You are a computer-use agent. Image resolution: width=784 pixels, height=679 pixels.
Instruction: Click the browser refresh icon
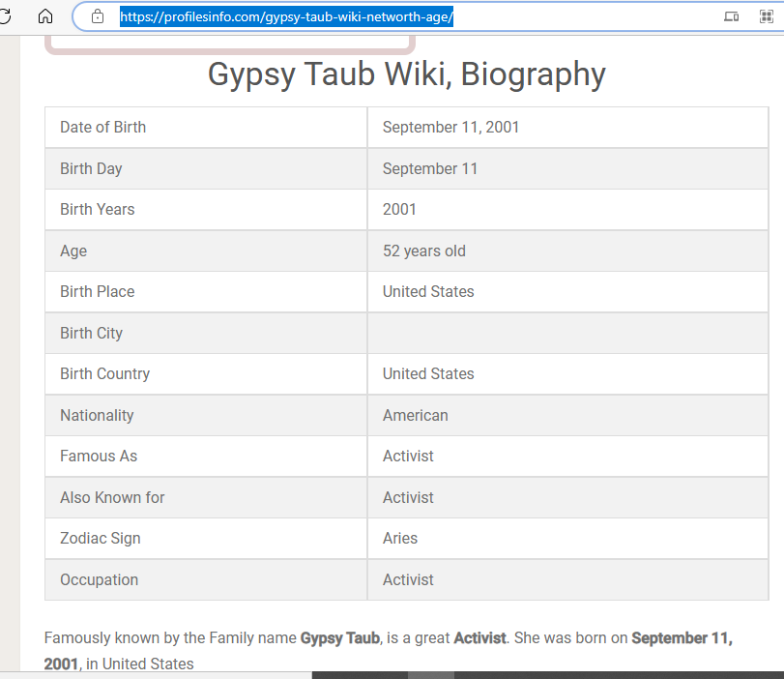[x=5, y=16]
